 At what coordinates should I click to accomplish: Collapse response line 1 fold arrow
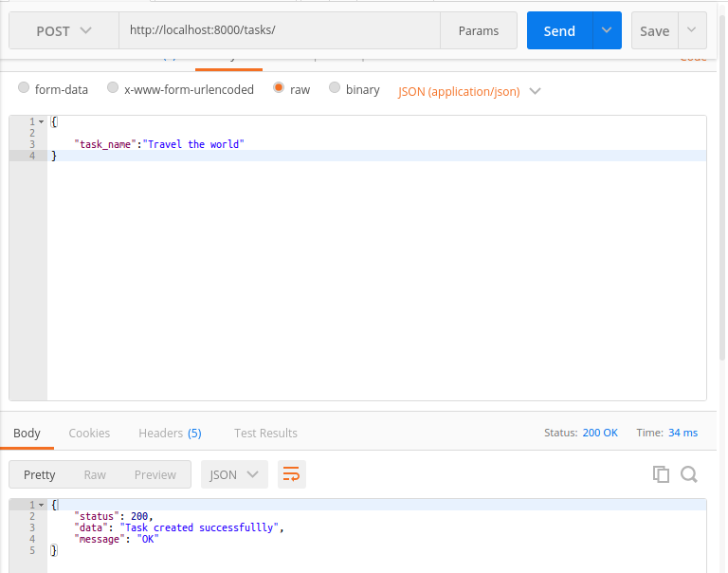[x=42, y=505]
